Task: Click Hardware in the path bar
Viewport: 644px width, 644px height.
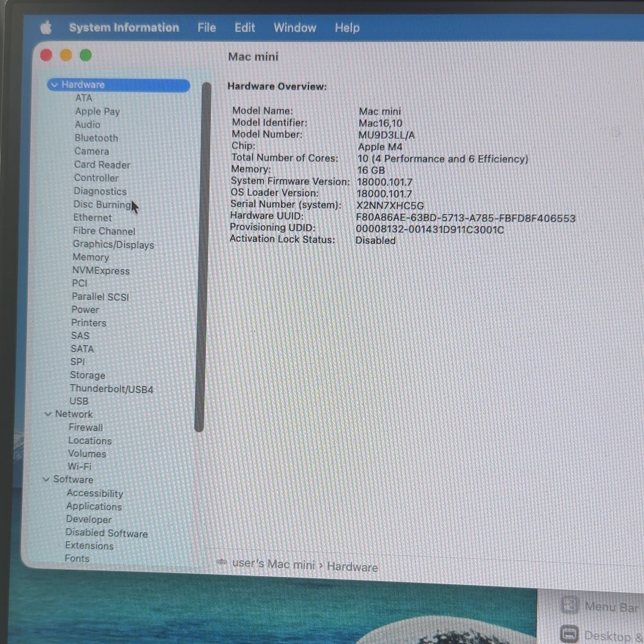Action: tap(352, 567)
